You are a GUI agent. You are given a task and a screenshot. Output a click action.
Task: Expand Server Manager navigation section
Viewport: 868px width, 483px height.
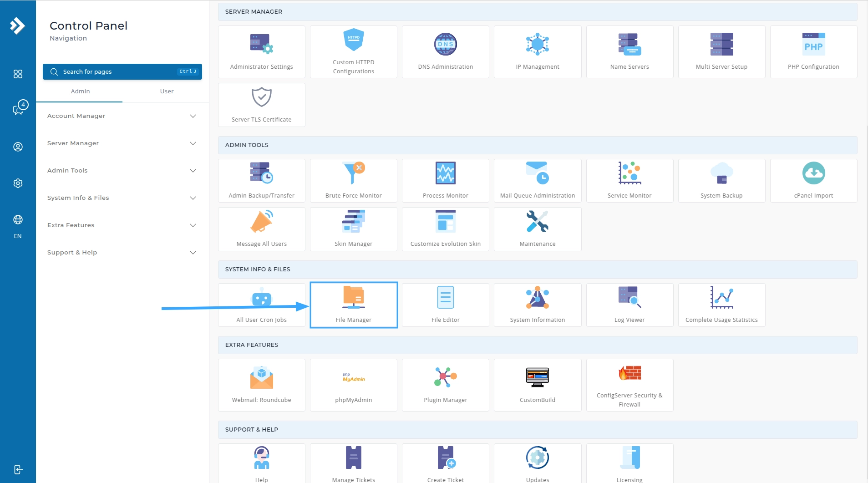(x=122, y=143)
